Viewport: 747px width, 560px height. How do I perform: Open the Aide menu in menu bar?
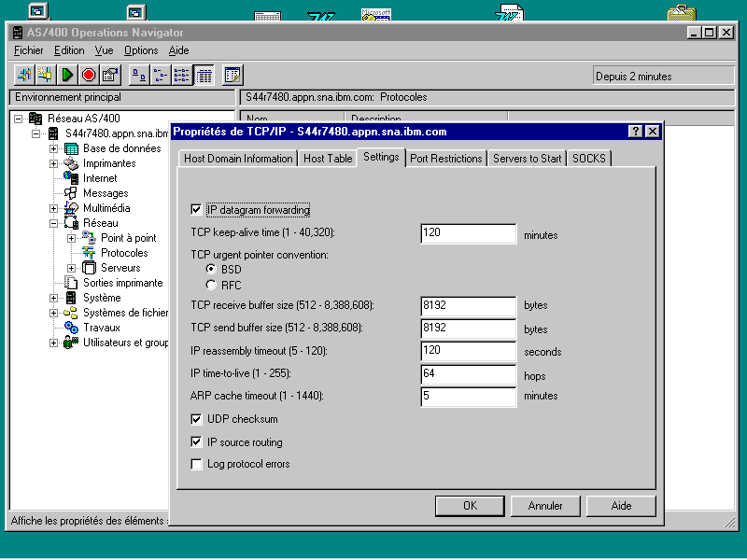pos(178,50)
